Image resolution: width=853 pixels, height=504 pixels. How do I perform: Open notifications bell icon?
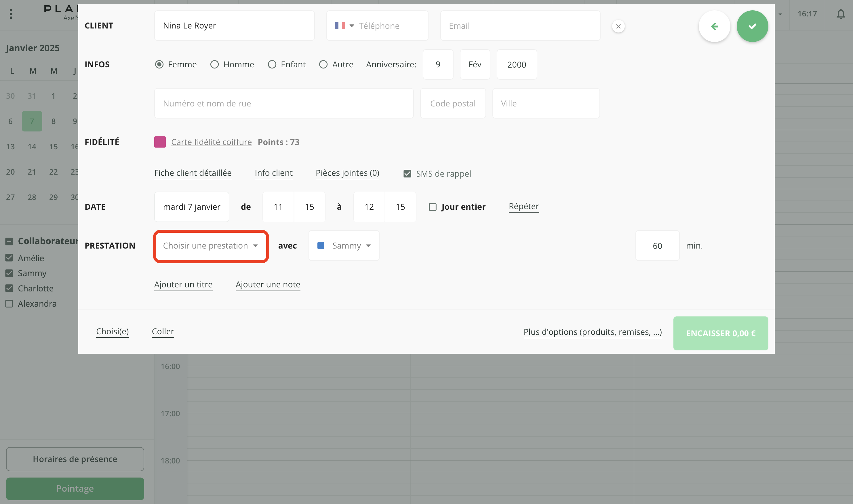click(840, 14)
